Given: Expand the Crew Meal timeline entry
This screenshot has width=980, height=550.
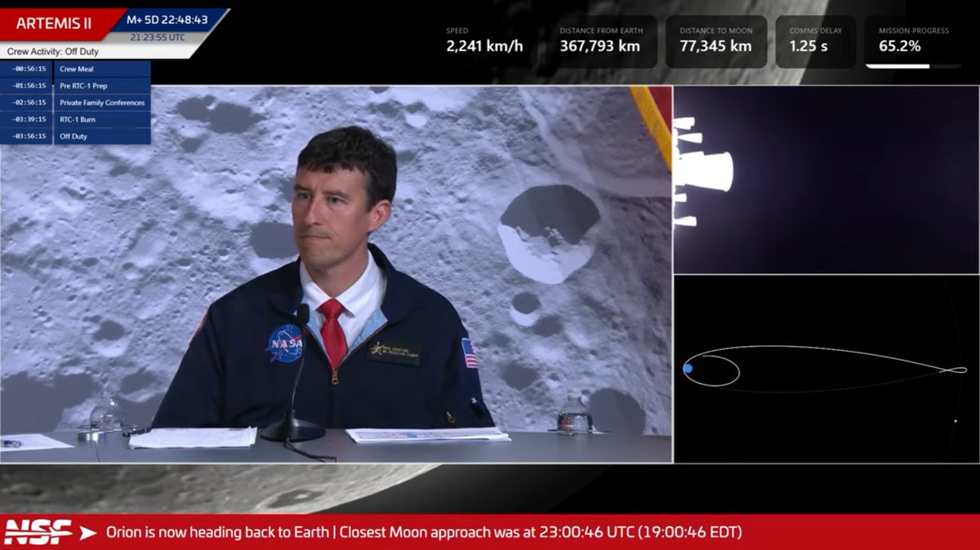Looking at the screenshot, I should 82,69.
